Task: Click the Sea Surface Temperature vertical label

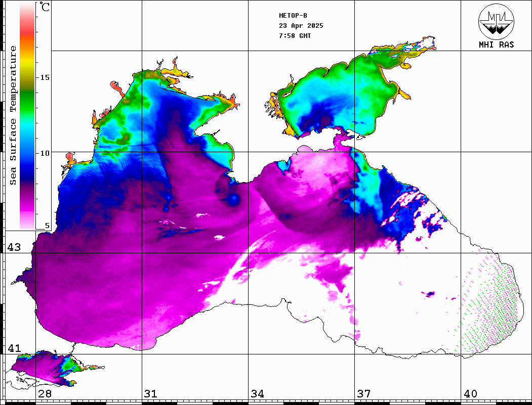Action: click(13, 115)
